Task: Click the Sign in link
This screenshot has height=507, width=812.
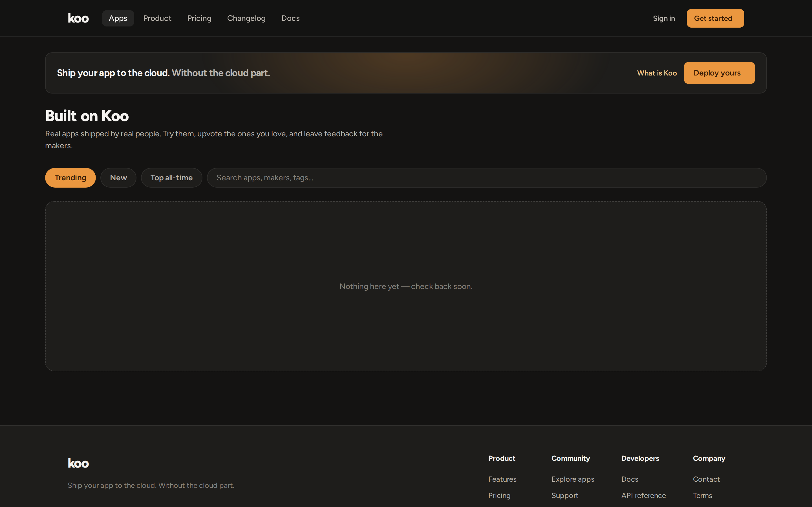Action: 664,18
